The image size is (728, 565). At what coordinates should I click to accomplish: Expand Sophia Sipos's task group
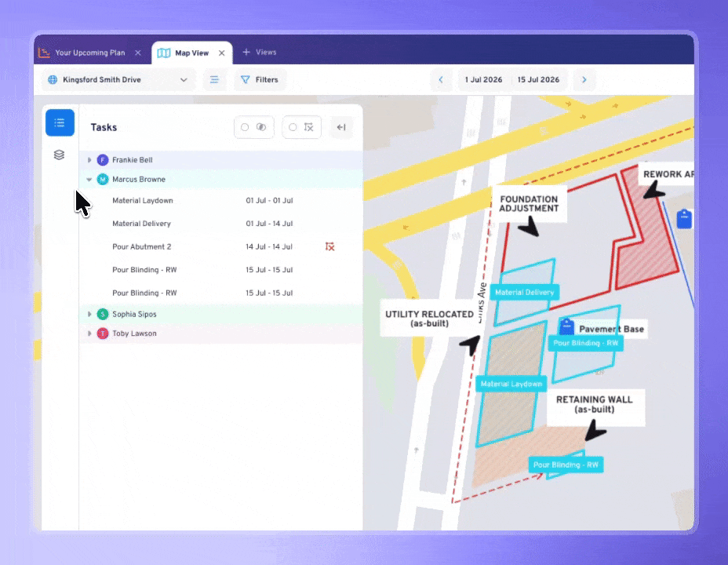tap(89, 315)
